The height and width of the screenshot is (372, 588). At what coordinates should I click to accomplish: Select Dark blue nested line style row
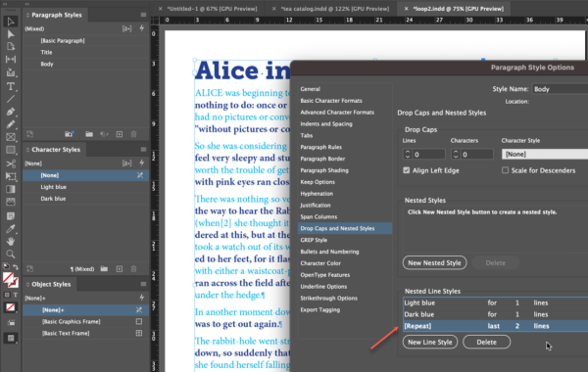tap(495, 314)
